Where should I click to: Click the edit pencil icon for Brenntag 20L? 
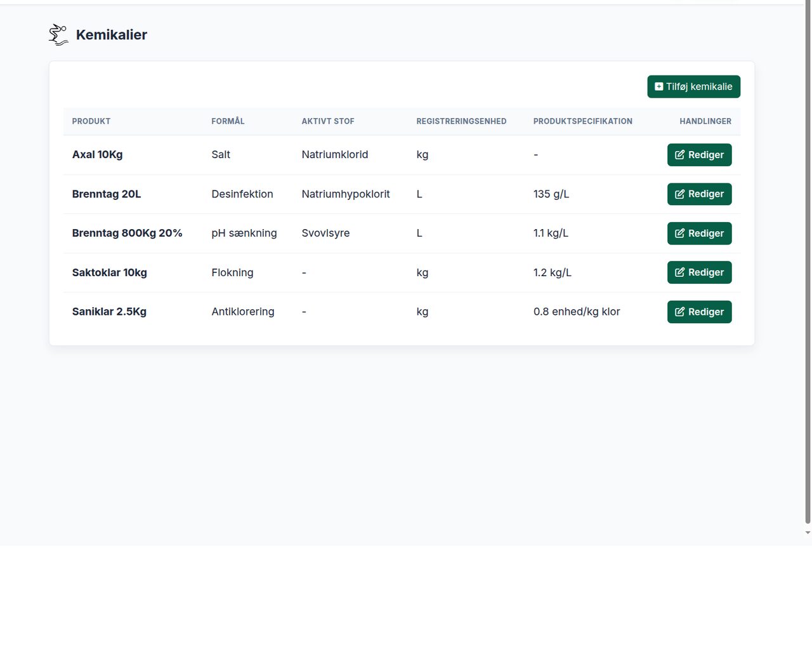click(x=679, y=194)
